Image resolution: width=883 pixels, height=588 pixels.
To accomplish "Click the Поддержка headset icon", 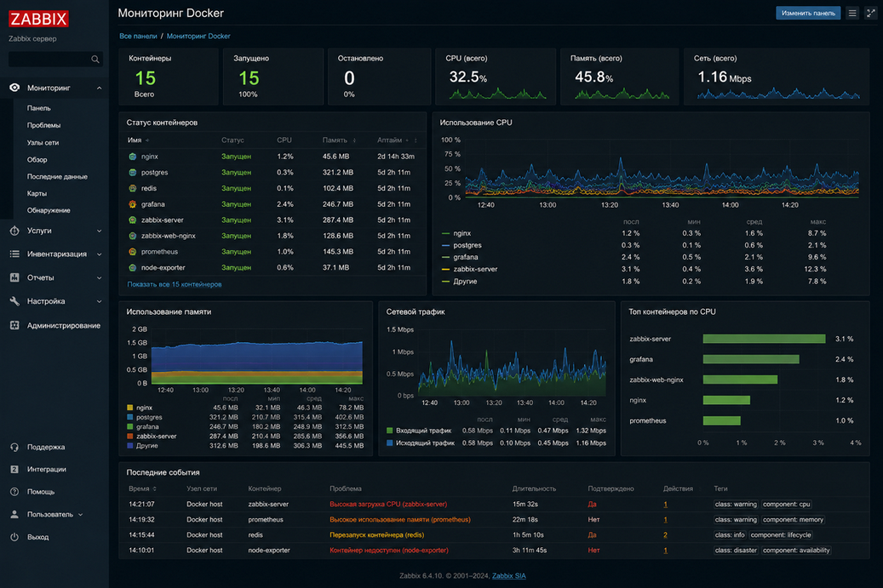I will click(14, 448).
